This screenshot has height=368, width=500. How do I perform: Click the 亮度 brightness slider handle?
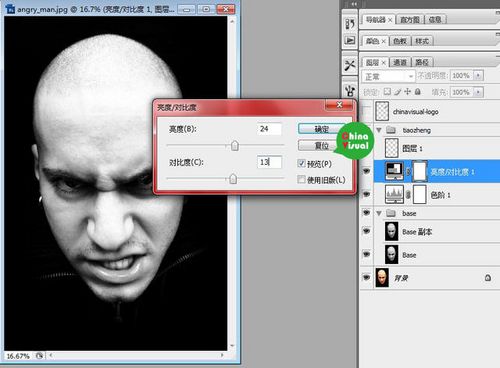pyautogui.click(x=235, y=145)
